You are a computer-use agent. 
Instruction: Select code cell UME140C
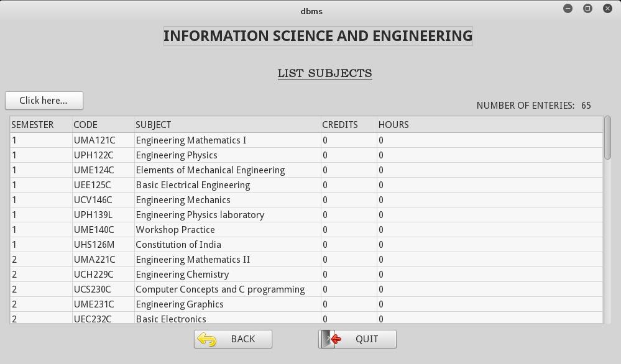pos(103,229)
